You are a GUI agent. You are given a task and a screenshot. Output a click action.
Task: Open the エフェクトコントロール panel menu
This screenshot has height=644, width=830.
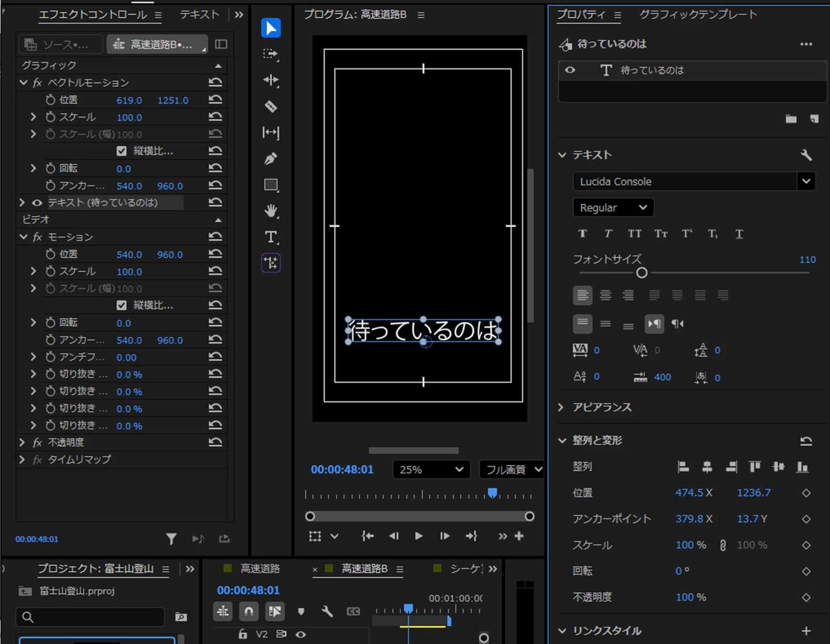(x=158, y=15)
